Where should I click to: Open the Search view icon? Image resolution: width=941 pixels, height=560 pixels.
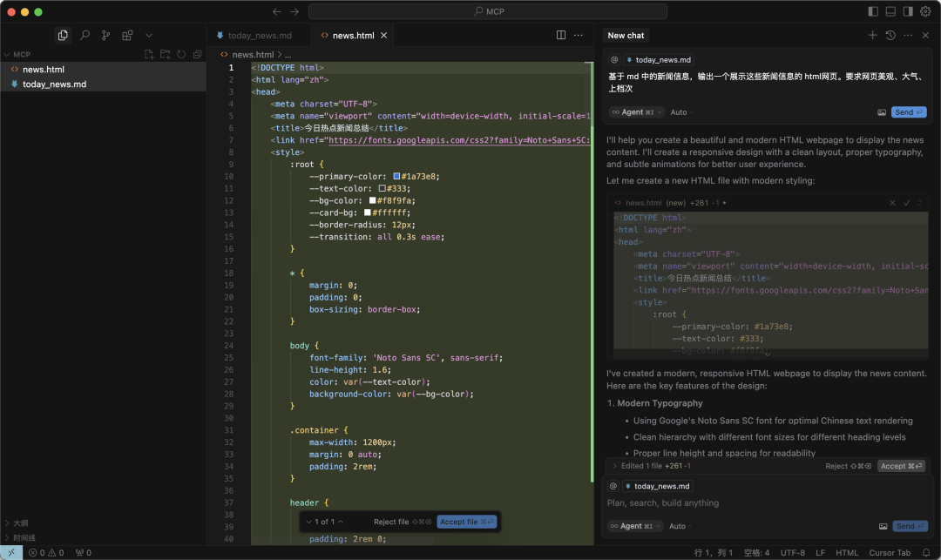point(85,36)
